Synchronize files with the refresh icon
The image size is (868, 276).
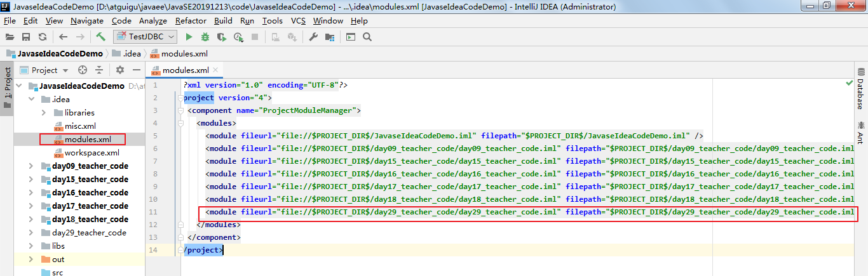coord(43,37)
